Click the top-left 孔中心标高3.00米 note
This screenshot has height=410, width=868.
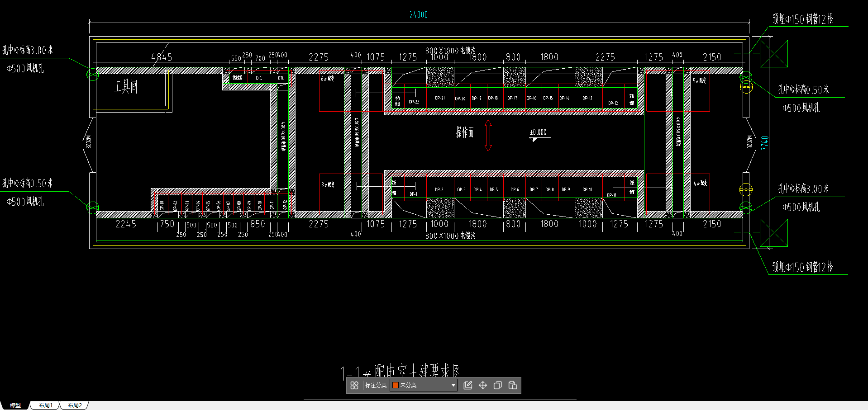pyautogui.click(x=28, y=50)
